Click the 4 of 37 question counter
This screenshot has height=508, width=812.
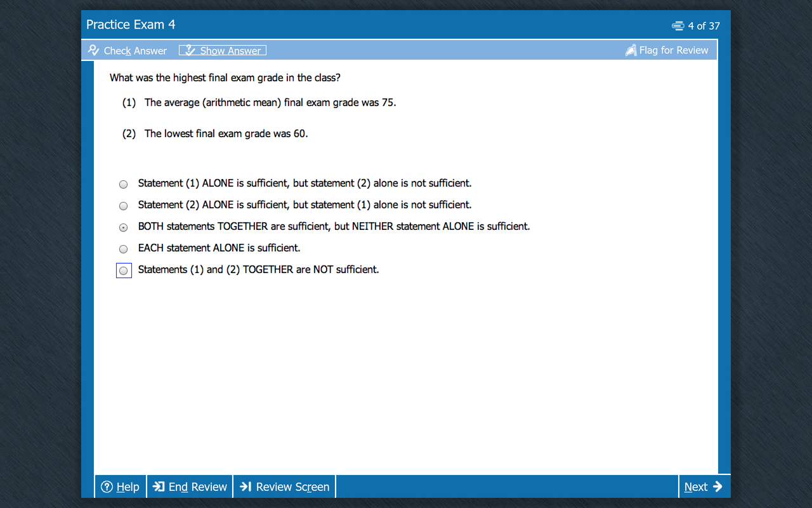pos(704,26)
